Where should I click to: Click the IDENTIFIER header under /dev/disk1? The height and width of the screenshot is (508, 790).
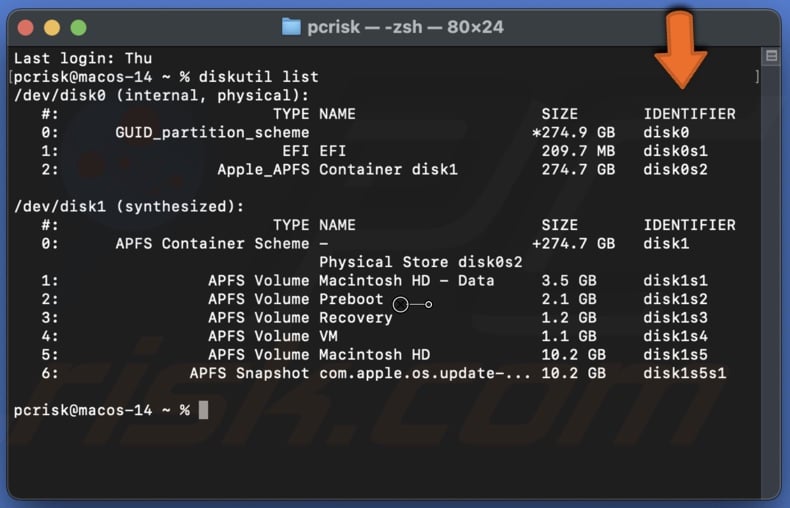[689, 225]
